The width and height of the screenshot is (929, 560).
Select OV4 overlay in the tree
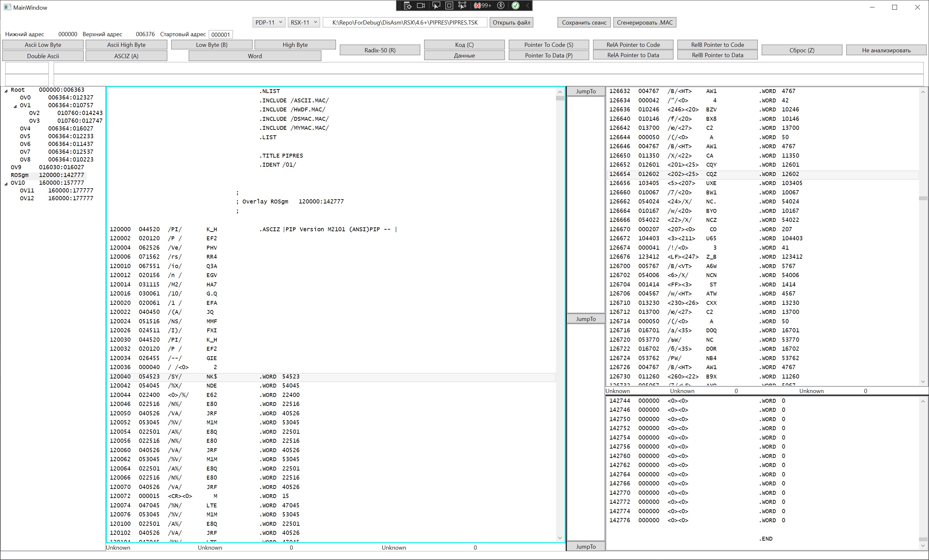point(25,129)
